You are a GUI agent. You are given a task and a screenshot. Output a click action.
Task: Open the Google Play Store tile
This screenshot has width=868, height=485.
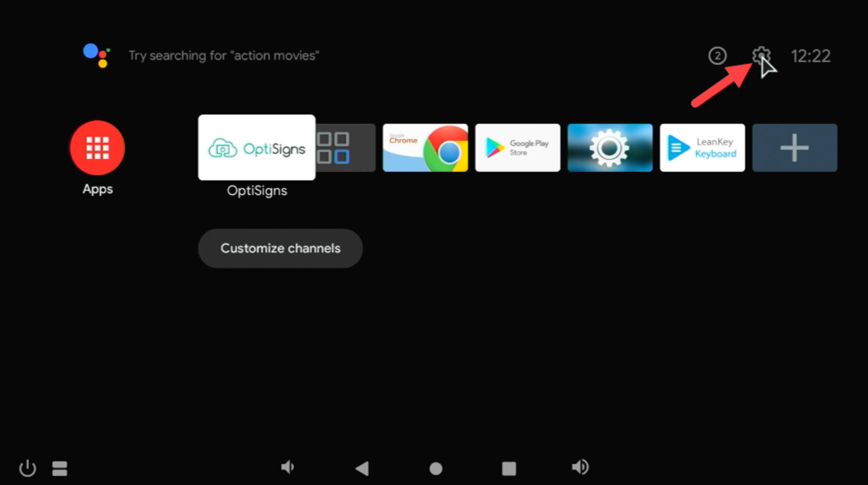coord(518,148)
